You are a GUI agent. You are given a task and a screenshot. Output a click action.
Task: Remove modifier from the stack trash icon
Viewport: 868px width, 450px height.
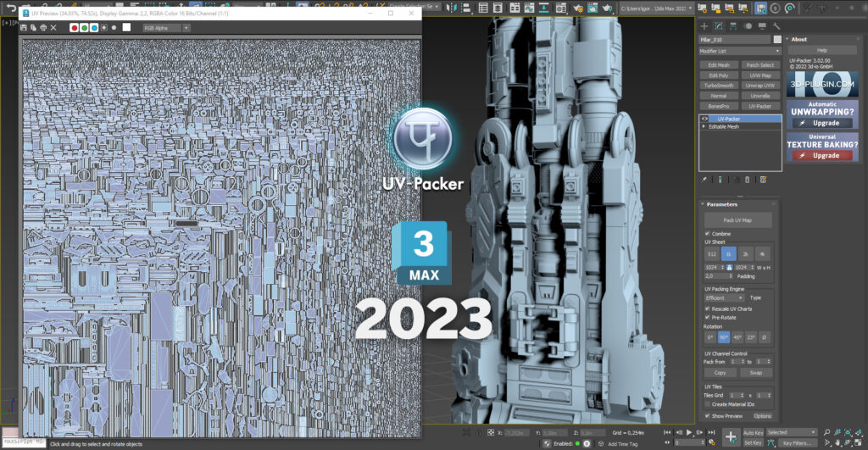pyautogui.click(x=748, y=180)
